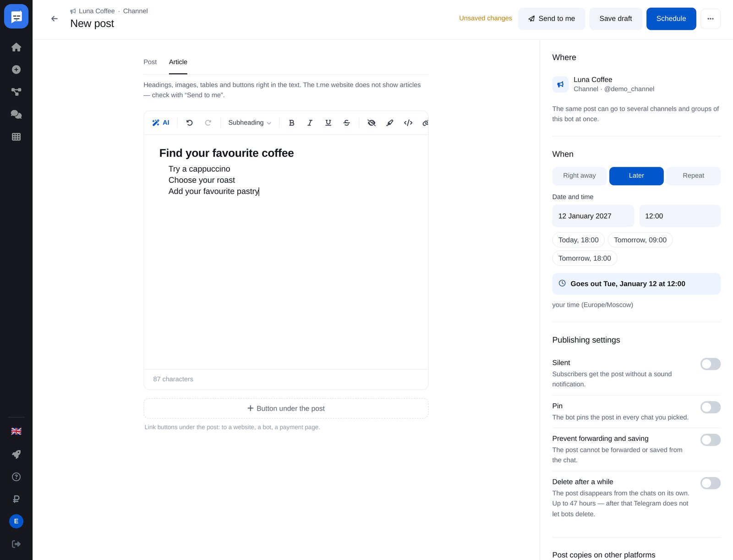Apply strikethrough formatting
Screen dimensions: 733x560
[346, 123]
